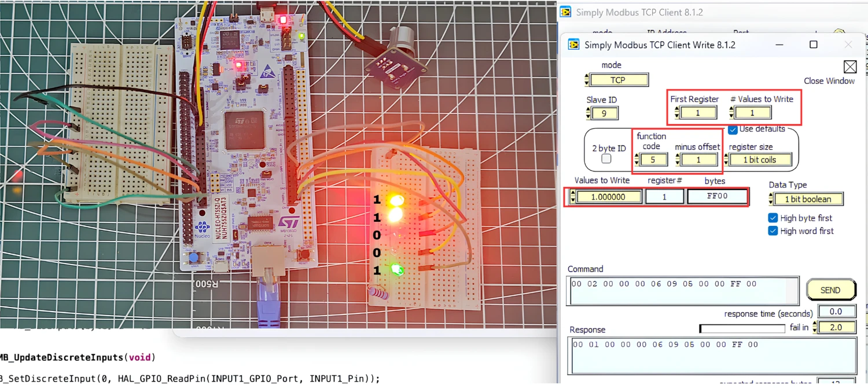Click the Values to Write field showing 1.000000
868x388 pixels.
point(609,197)
